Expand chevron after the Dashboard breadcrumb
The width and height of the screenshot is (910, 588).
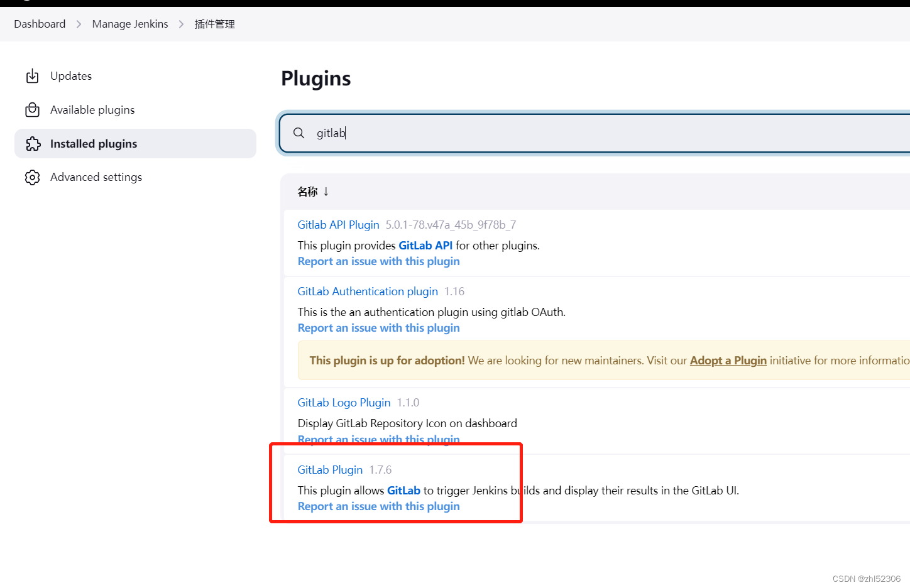79,24
